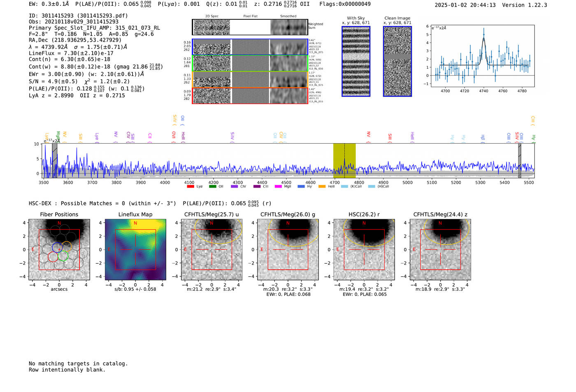The width and height of the screenshot is (576, 392).
Task: Click the purple CIV legend swatch
Action: (234, 186)
